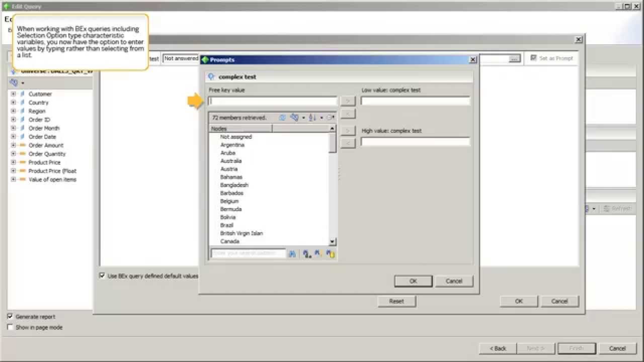644x362 pixels.
Task: Click the sort order icon in members toolbar
Action: click(312, 118)
